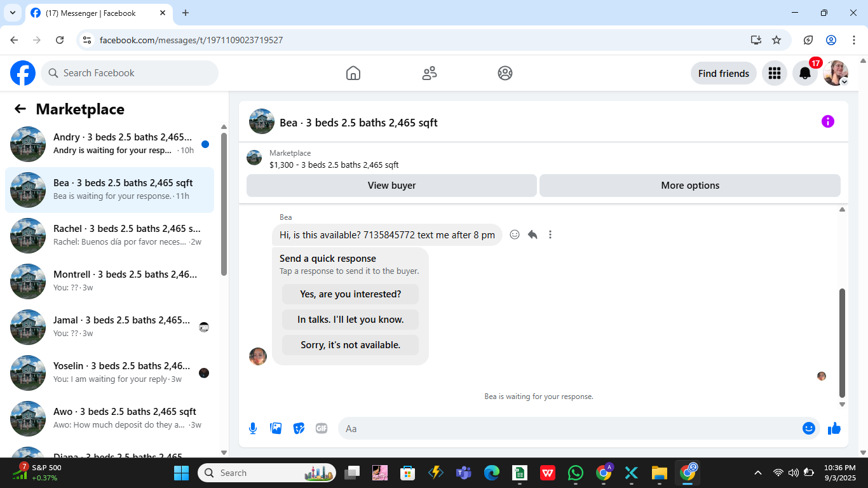Open the Facebook menu grid icon

[x=774, y=73]
